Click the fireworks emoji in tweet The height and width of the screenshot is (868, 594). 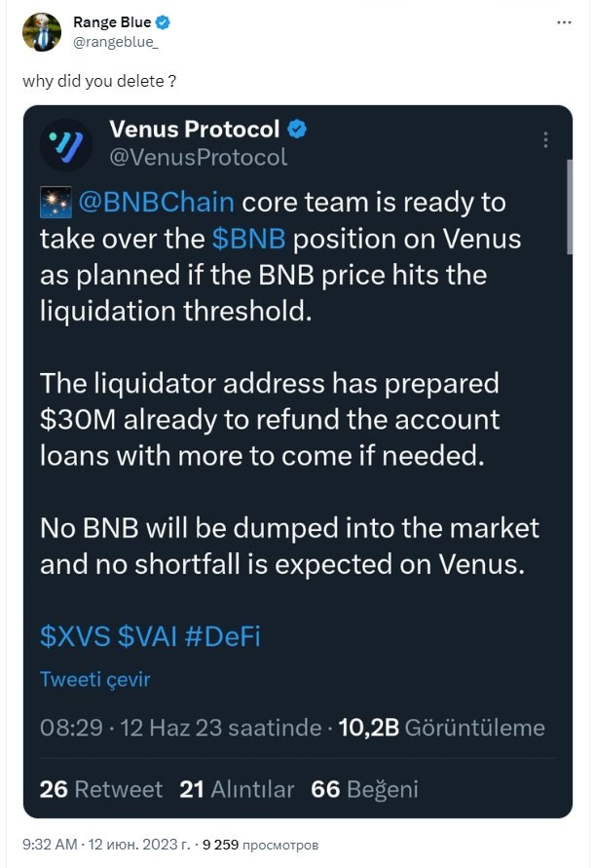tap(56, 203)
